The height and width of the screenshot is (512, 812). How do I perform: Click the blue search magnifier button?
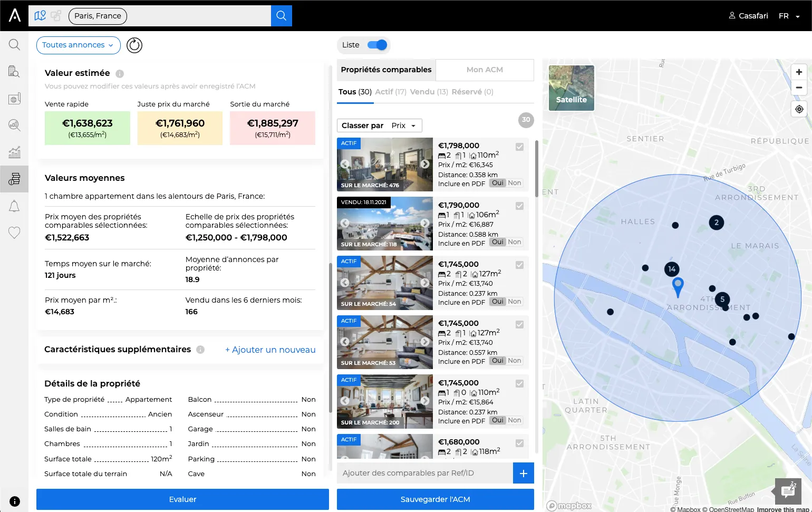(282, 16)
